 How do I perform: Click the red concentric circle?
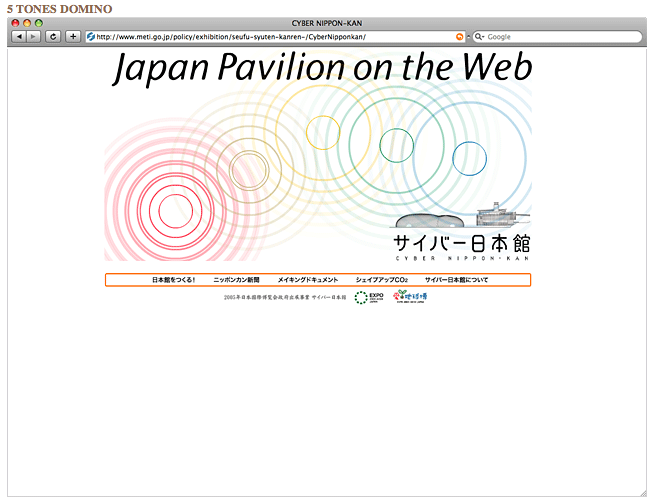click(175, 211)
